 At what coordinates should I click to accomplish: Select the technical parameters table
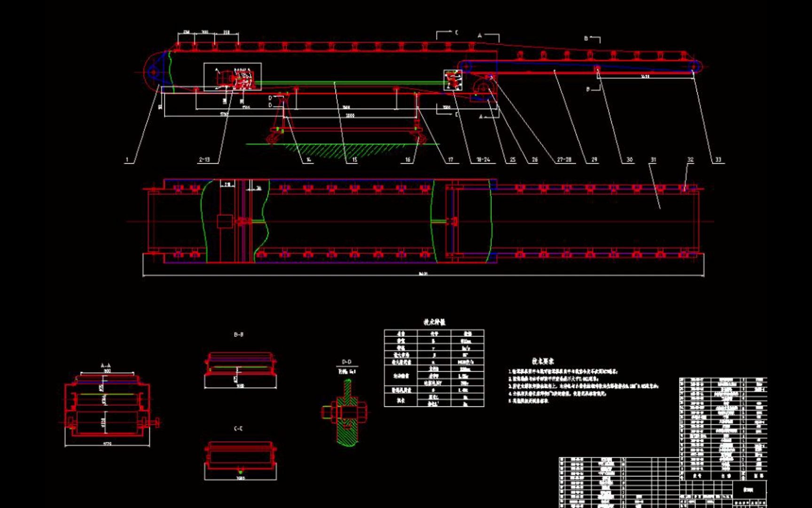click(434, 368)
